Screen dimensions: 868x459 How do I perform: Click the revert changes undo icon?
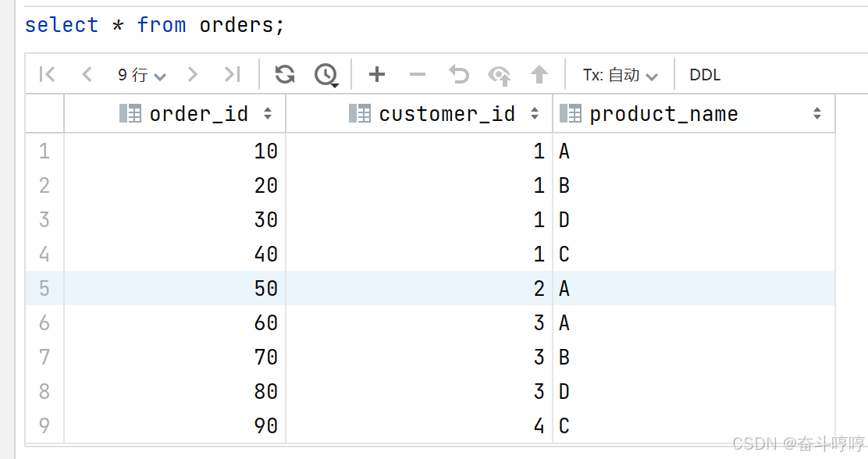458,74
